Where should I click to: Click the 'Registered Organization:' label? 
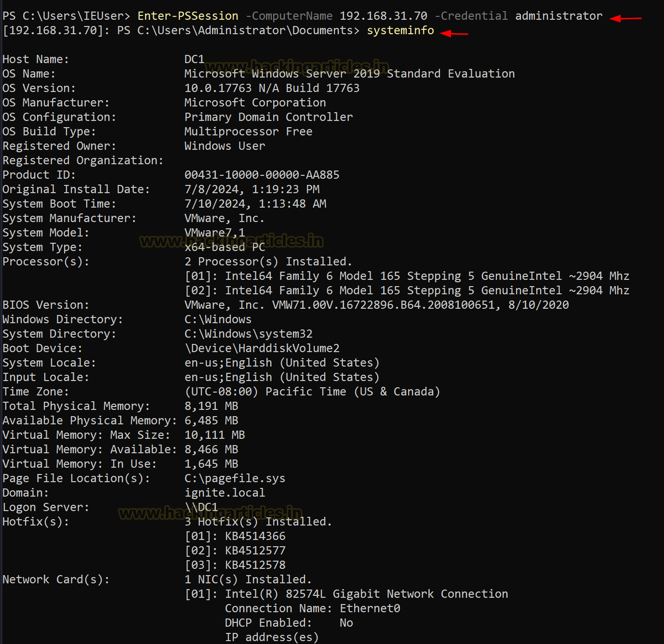[83, 160]
